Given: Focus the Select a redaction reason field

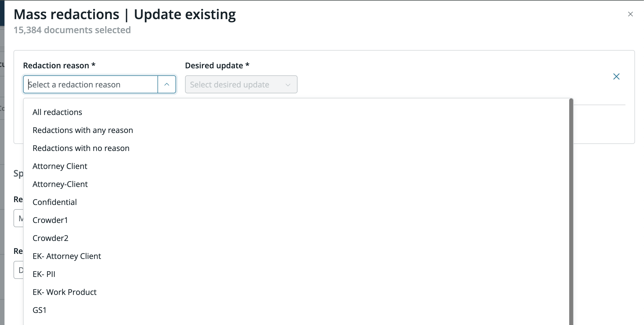Looking at the screenshot, I should 91,84.
